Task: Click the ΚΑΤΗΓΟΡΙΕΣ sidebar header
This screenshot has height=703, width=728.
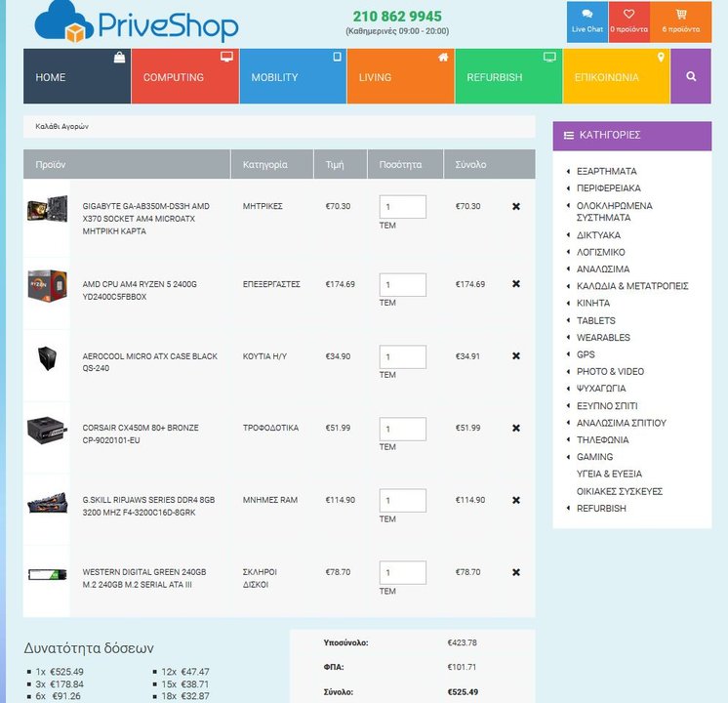Action: (x=632, y=135)
